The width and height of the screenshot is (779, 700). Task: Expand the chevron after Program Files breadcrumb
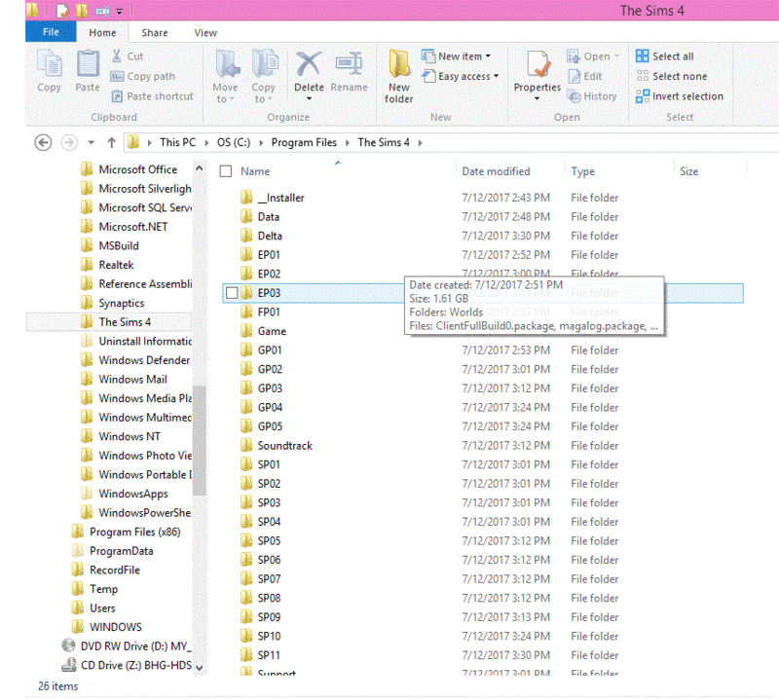point(348,143)
